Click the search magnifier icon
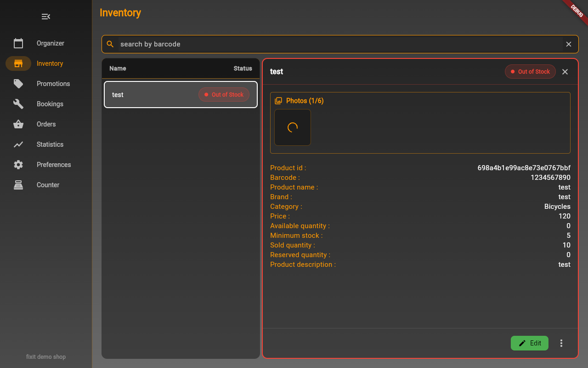This screenshot has height=368, width=588. click(110, 44)
